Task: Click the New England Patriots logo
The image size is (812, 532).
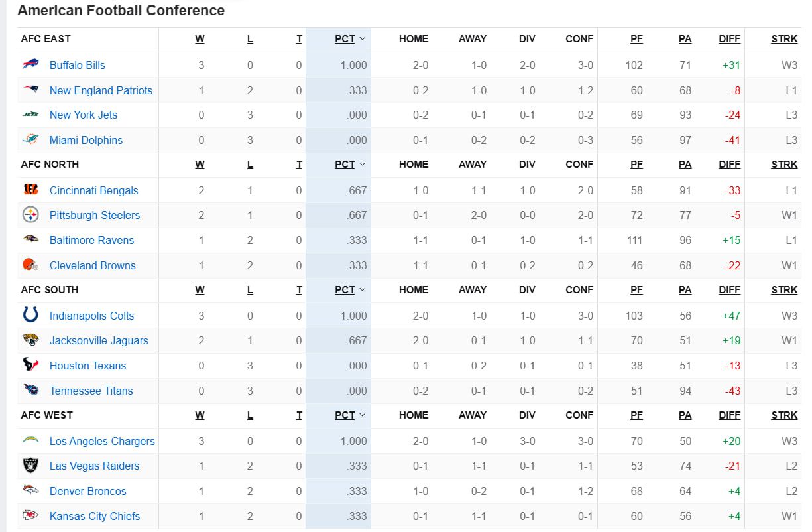Action: click(30, 90)
